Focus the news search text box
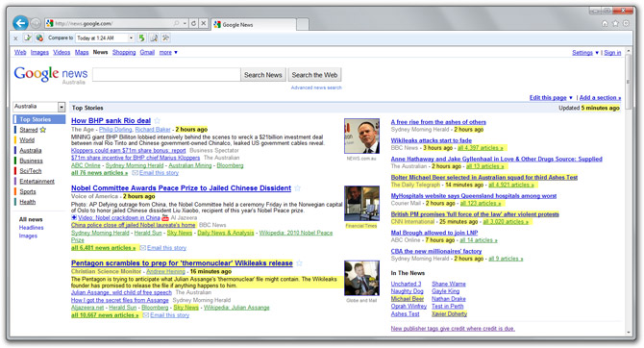This screenshot has height=348, width=644. (166, 75)
